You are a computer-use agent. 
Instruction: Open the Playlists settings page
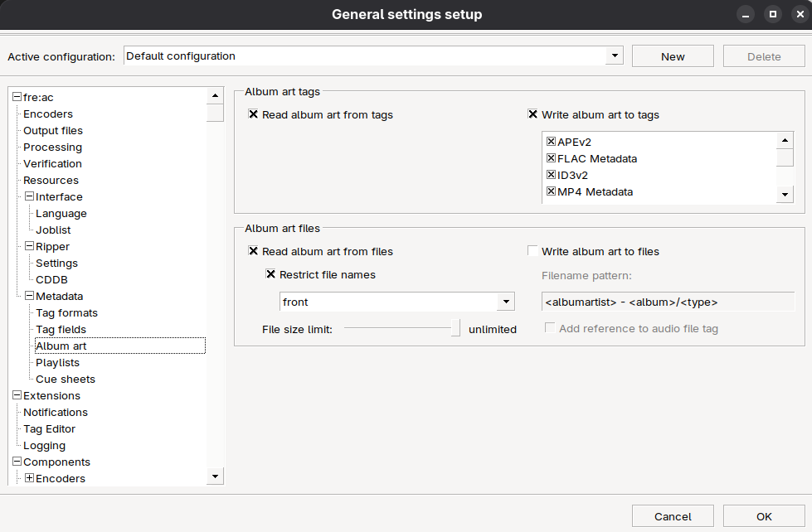click(x=57, y=362)
